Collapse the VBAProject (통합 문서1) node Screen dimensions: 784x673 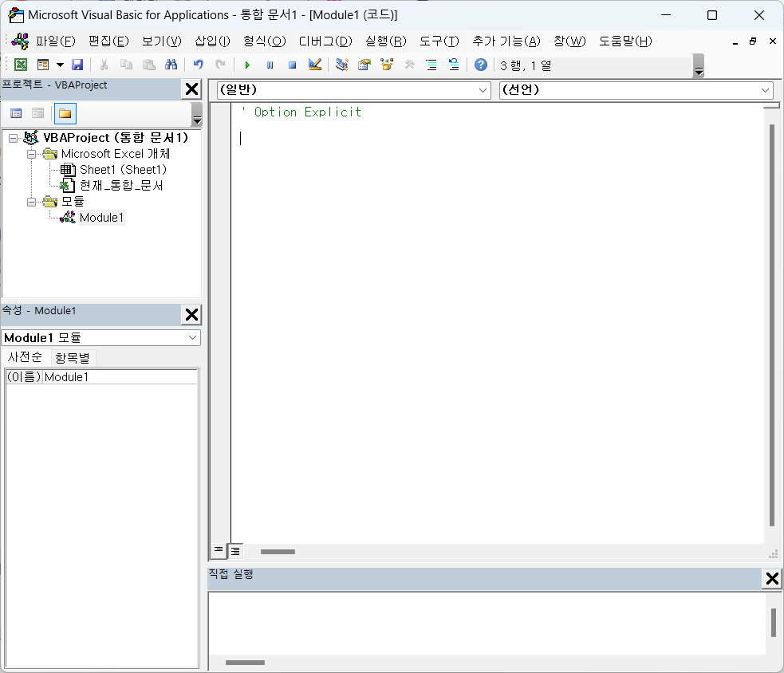coord(13,138)
